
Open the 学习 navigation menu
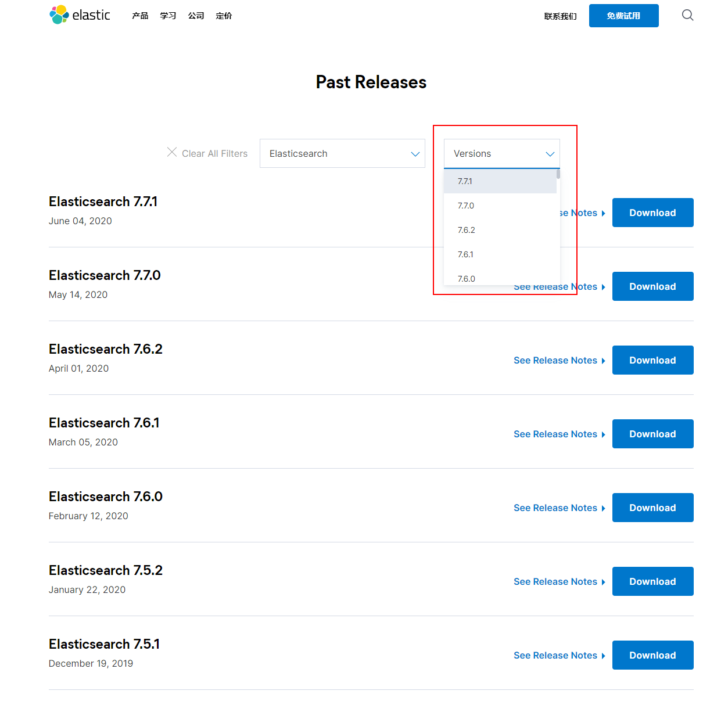tap(168, 16)
